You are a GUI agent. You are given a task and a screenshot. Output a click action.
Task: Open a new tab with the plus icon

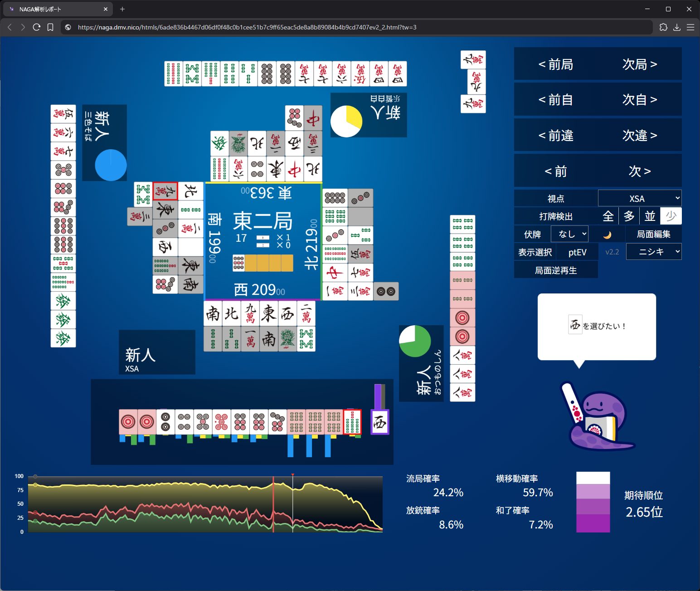tap(122, 9)
